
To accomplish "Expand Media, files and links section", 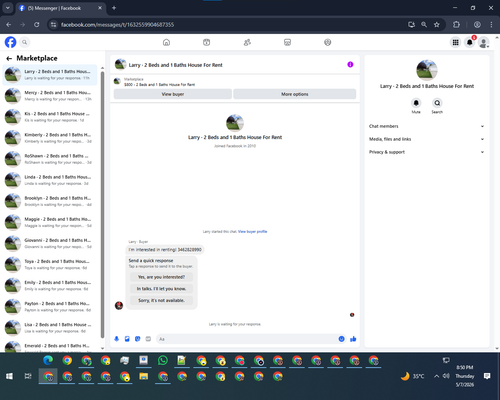I will point(426,139).
